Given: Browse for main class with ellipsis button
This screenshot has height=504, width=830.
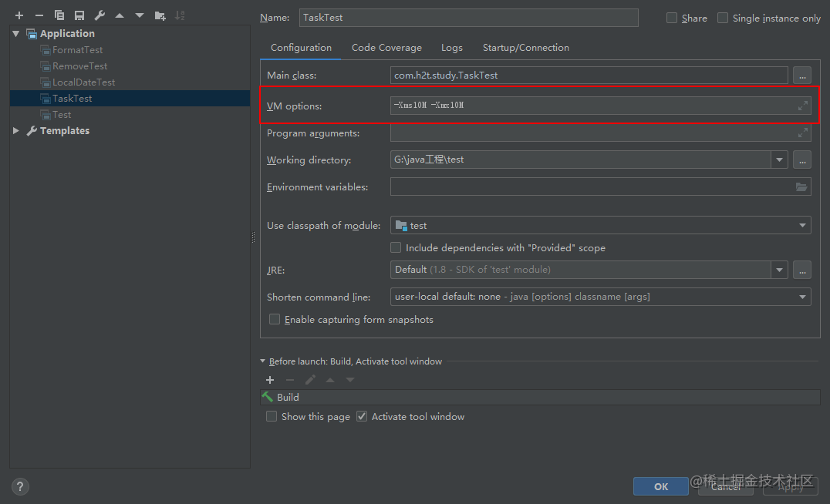Looking at the screenshot, I should click(x=802, y=76).
